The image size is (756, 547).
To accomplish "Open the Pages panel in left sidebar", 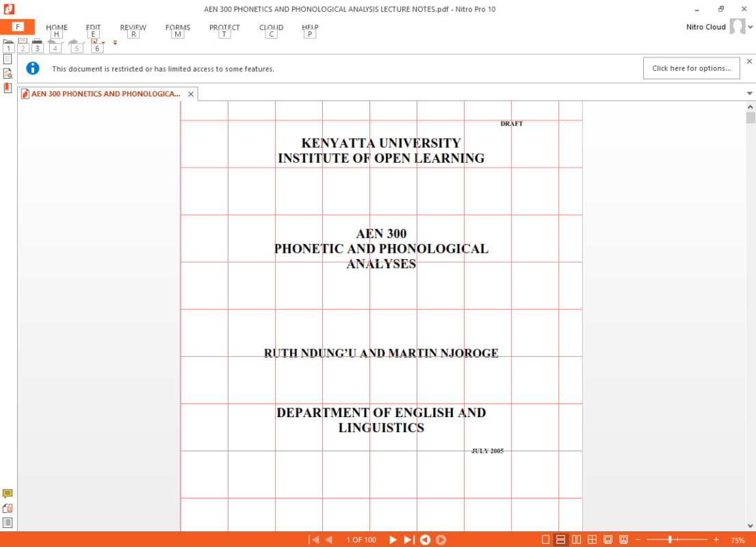I will click(8, 59).
